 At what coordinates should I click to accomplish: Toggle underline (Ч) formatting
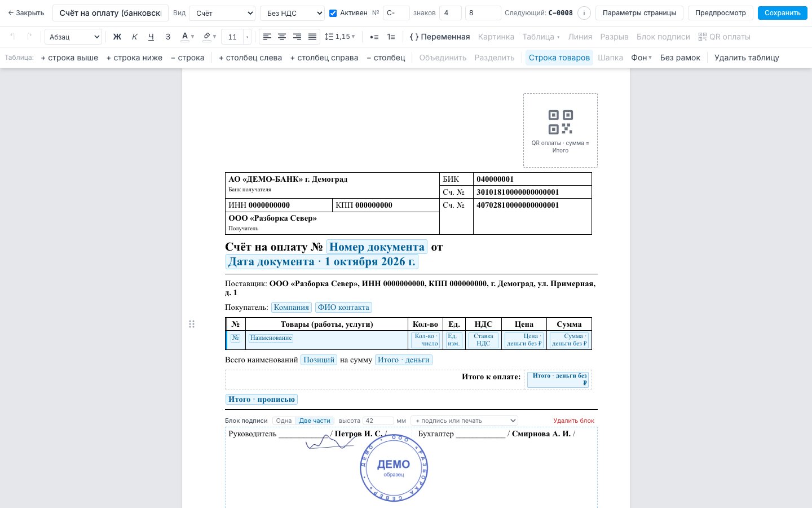click(x=151, y=37)
